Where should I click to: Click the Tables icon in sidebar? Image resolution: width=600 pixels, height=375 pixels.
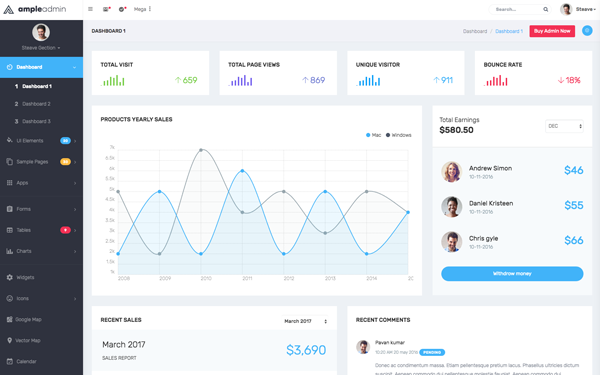(x=10, y=230)
